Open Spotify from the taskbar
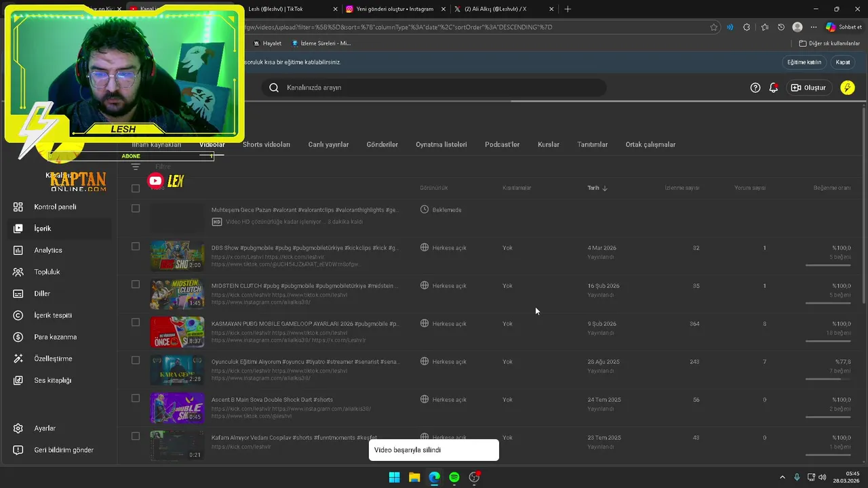868x488 pixels. pos(454,477)
